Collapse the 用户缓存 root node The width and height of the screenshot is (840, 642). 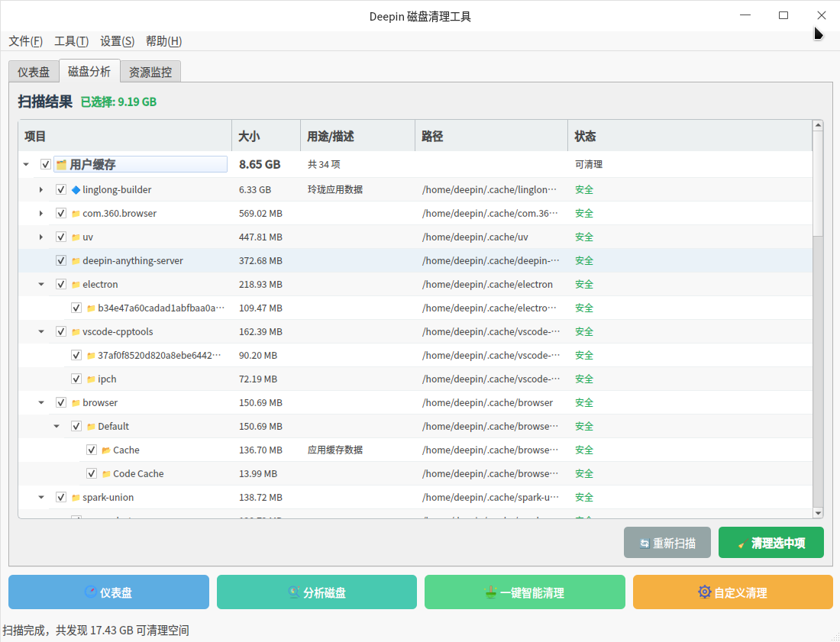tap(26, 165)
